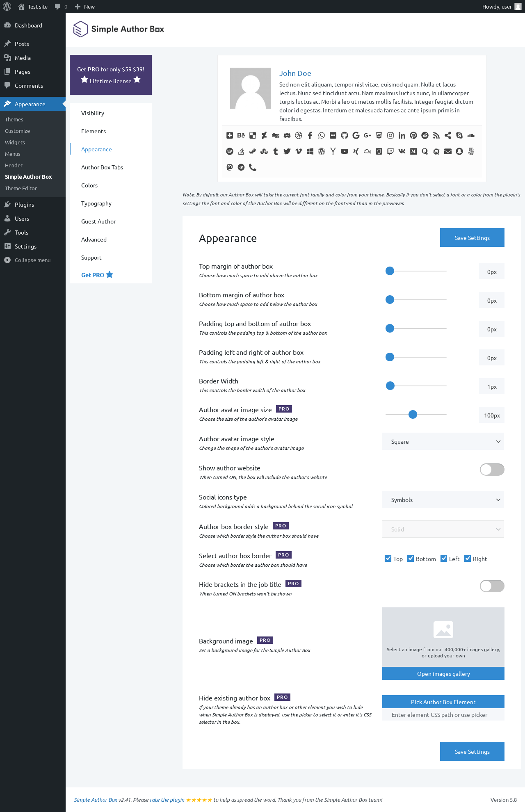Uncheck the Right border checkbox
Screen dimensions: 525x812
468,559
